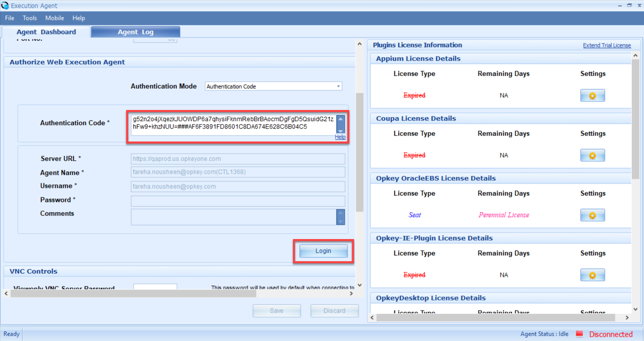Click the Discard button
The image size is (644, 341).
334,311
